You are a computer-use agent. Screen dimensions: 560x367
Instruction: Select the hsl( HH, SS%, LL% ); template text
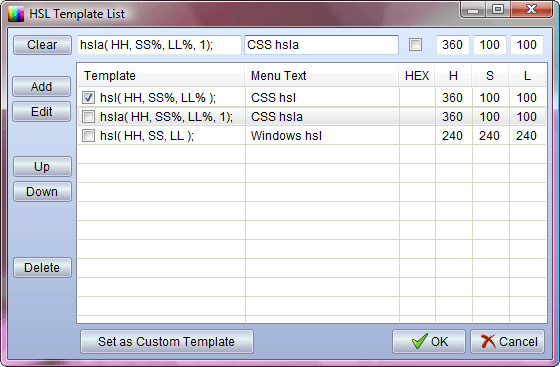click(x=158, y=98)
